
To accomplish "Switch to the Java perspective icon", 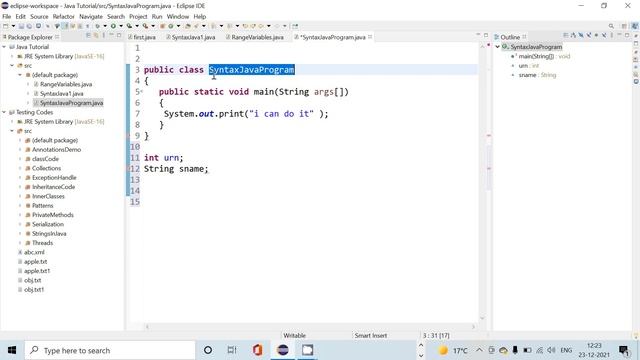I will pos(635,26).
